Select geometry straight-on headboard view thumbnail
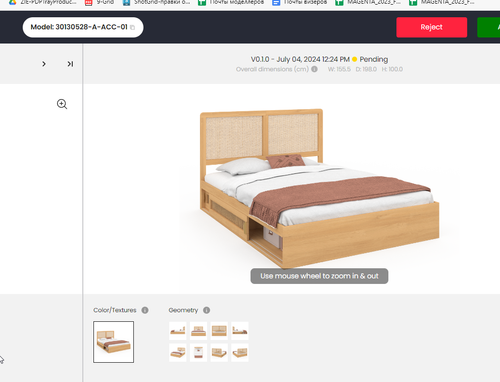500x382 pixels. [x=219, y=331]
